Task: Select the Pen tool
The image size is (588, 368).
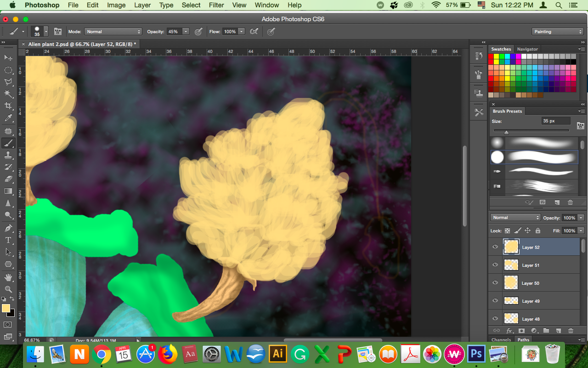Action: 8,228
